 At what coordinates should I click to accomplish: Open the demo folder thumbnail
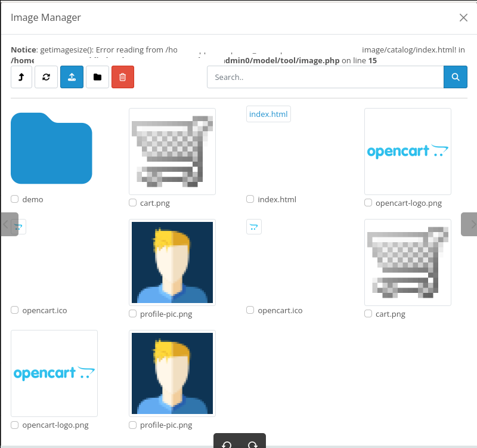(51, 148)
